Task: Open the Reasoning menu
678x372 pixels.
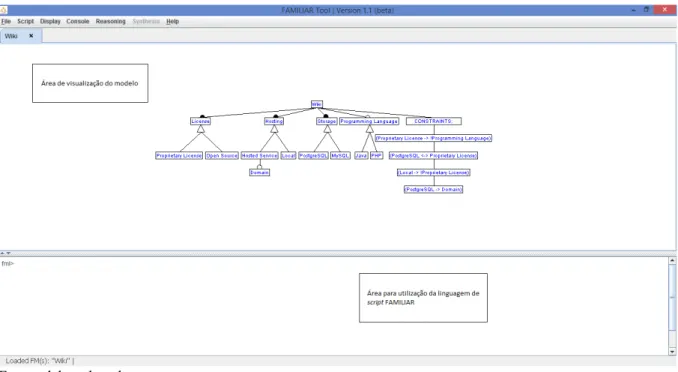Action: [x=111, y=21]
